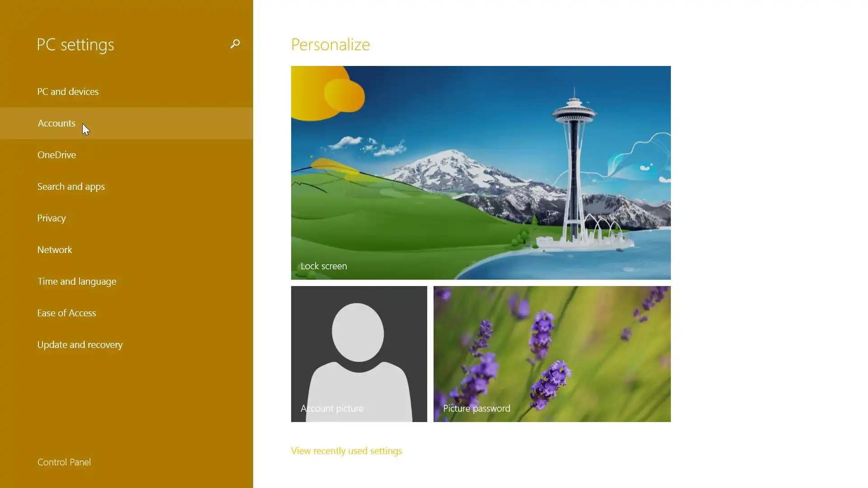View recently used settings link
Image resolution: width=868 pixels, height=488 pixels.
point(346,451)
